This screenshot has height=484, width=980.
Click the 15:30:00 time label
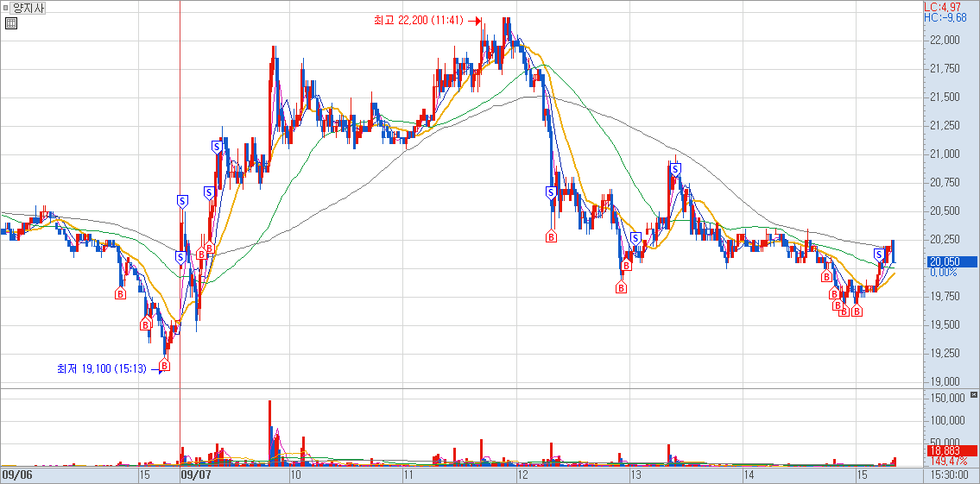coord(949,475)
